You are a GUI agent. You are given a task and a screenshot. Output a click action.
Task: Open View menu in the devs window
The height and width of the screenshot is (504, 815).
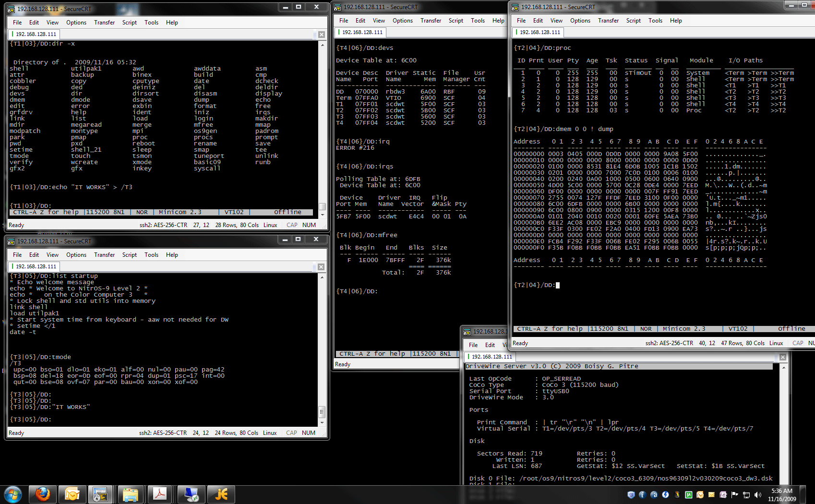tap(379, 21)
